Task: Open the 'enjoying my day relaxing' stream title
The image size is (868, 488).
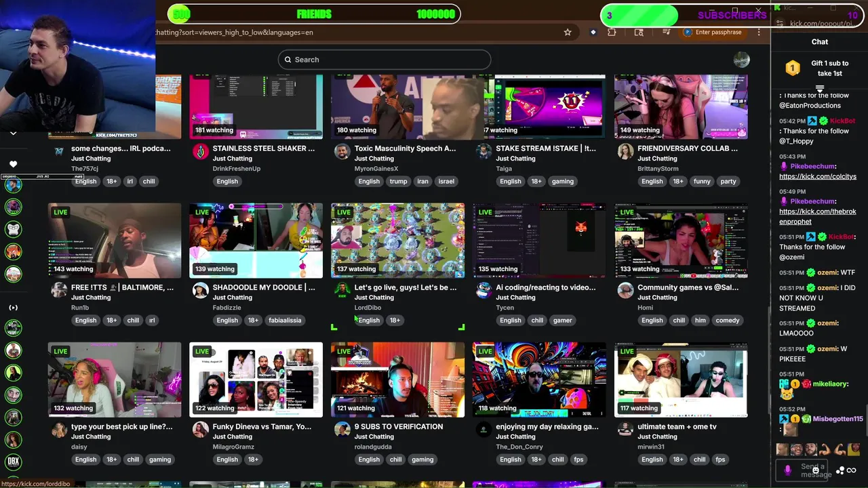Action: coord(547,426)
